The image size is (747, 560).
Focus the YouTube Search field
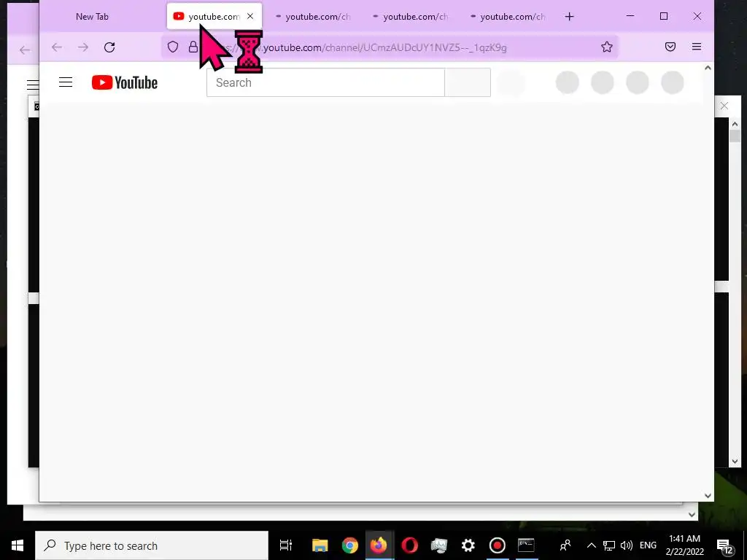[325, 82]
